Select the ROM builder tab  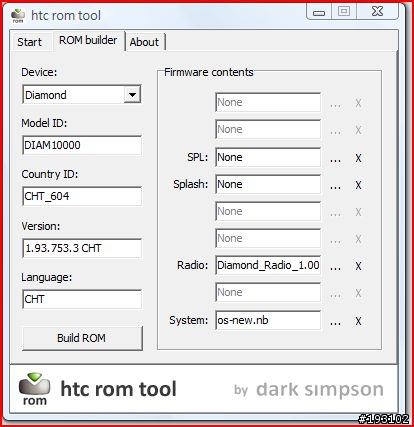[88, 40]
